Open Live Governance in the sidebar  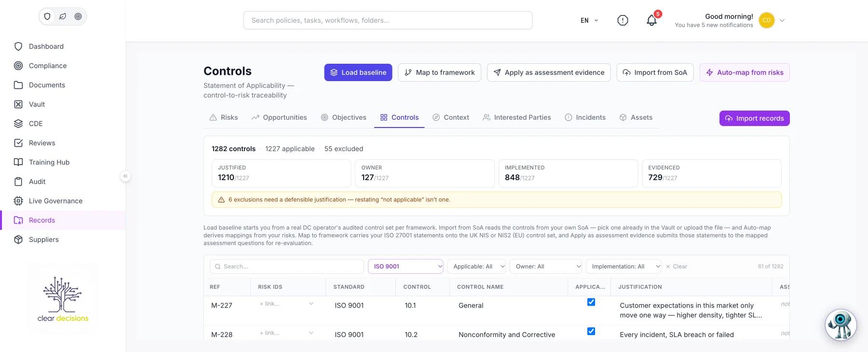click(63, 201)
